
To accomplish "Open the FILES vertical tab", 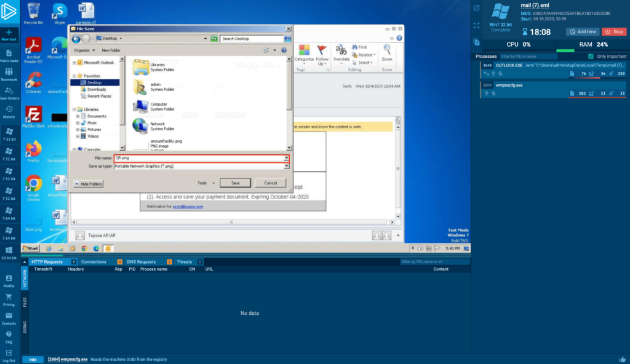I will [x=25, y=302].
